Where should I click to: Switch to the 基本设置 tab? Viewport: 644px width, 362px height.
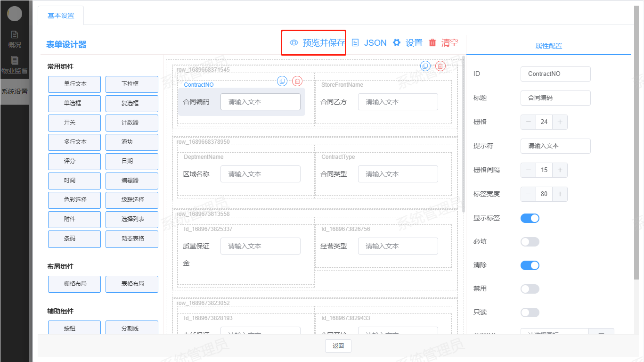61,16
